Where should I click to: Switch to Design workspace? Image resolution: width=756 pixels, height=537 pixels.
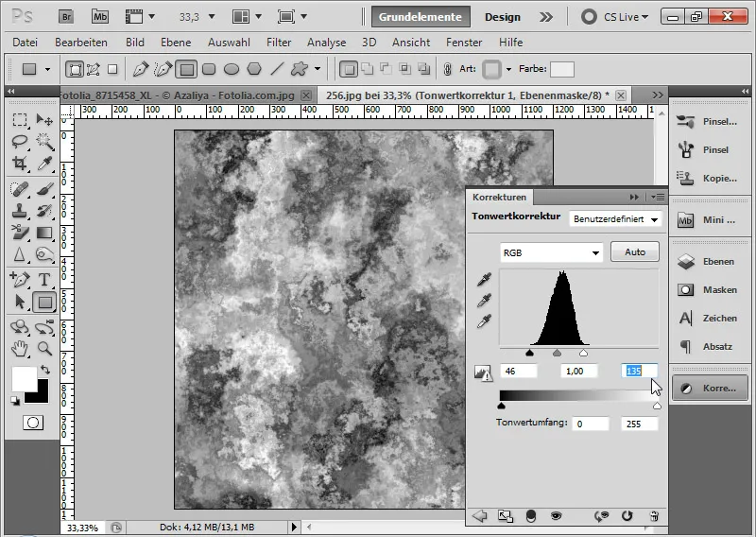tap(503, 17)
